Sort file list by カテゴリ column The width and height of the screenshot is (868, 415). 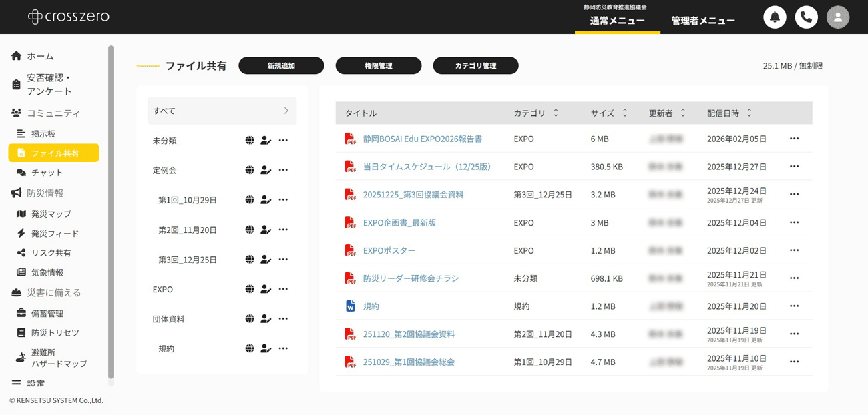[x=556, y=113]
